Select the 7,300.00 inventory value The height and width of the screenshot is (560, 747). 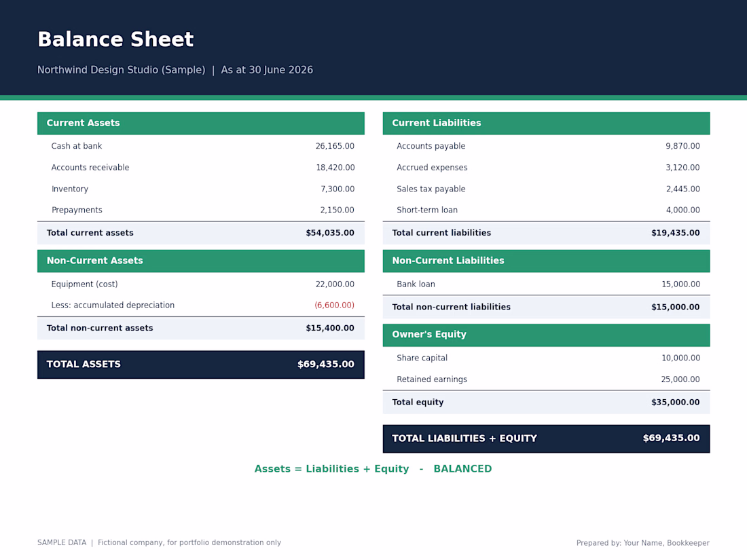(338, 189)
